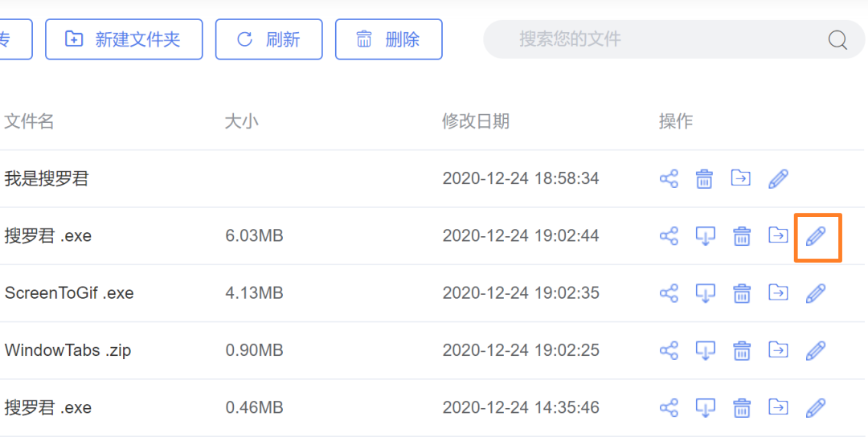Move ScreenToGif .exe to another folder
The width and height of the screenshot is (868, 437).
click(x=778, y=292)
